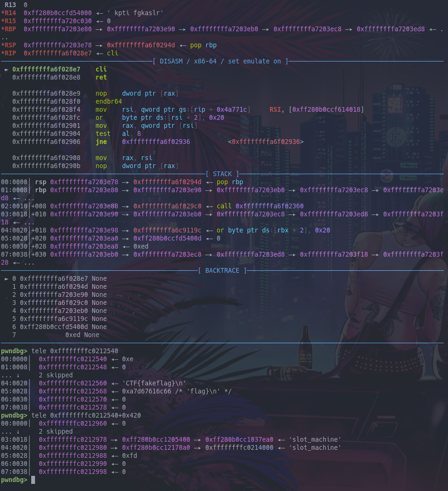Click the 0xfd value at address 0xffffffffc0212988
The image size is (448, 491).
click(x=130, y=455)
